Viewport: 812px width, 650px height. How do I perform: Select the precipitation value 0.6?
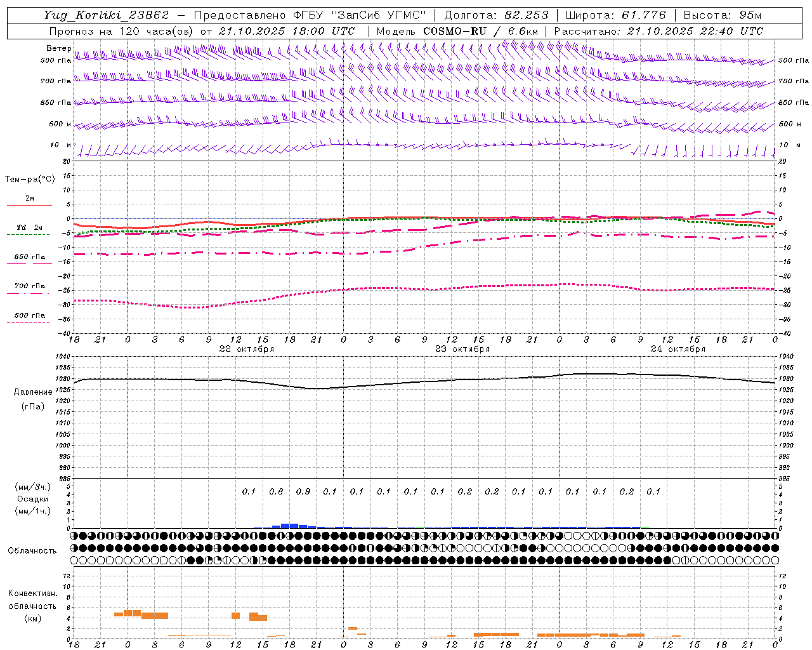(276, 491)
